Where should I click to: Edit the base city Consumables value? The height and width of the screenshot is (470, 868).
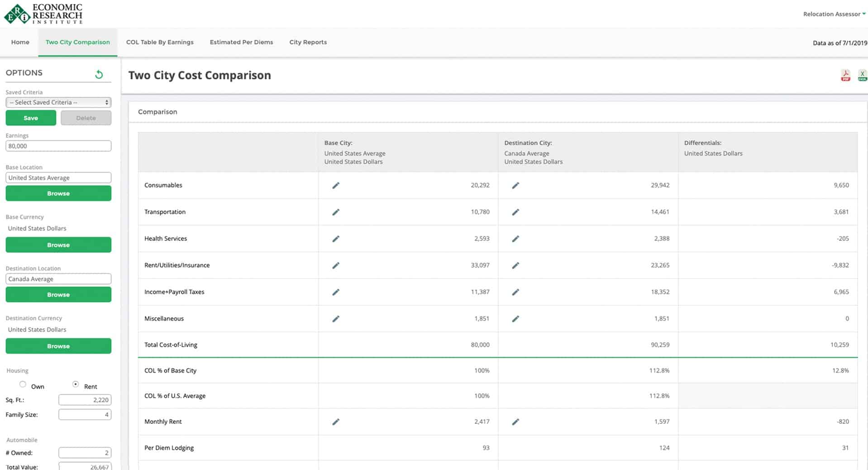(336, 185)
